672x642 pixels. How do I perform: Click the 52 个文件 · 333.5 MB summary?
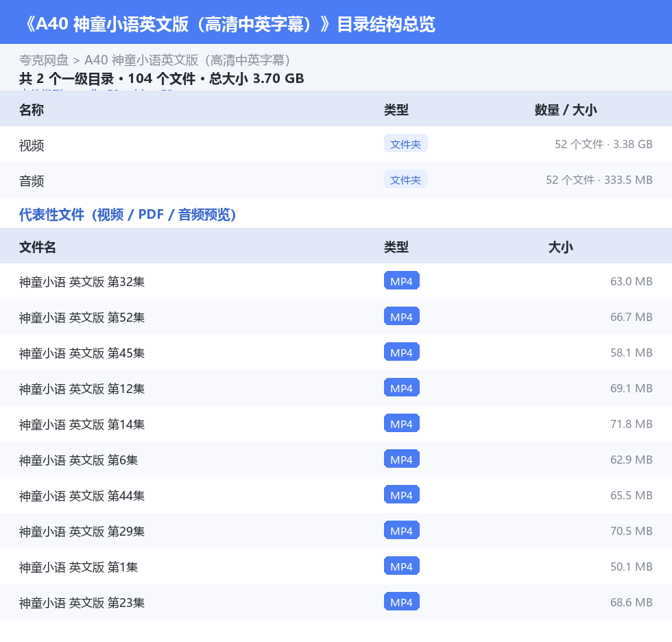599,180
